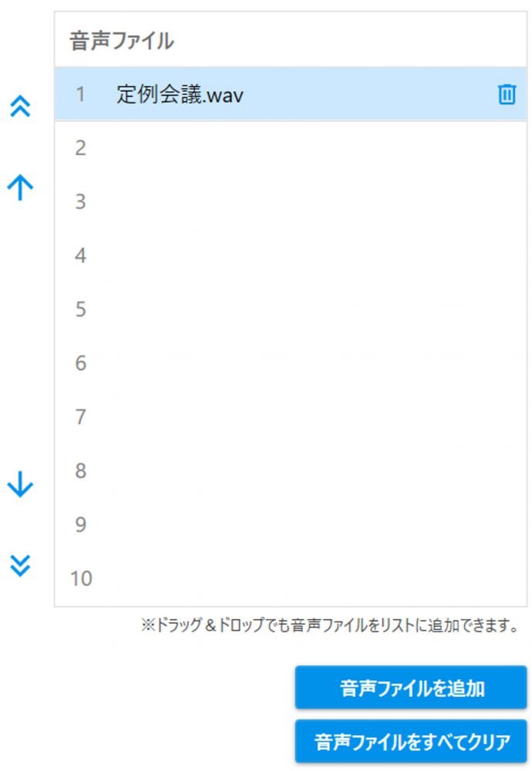
Task: Select the 定例会議.wav list entry
Action: click(291, 94)
